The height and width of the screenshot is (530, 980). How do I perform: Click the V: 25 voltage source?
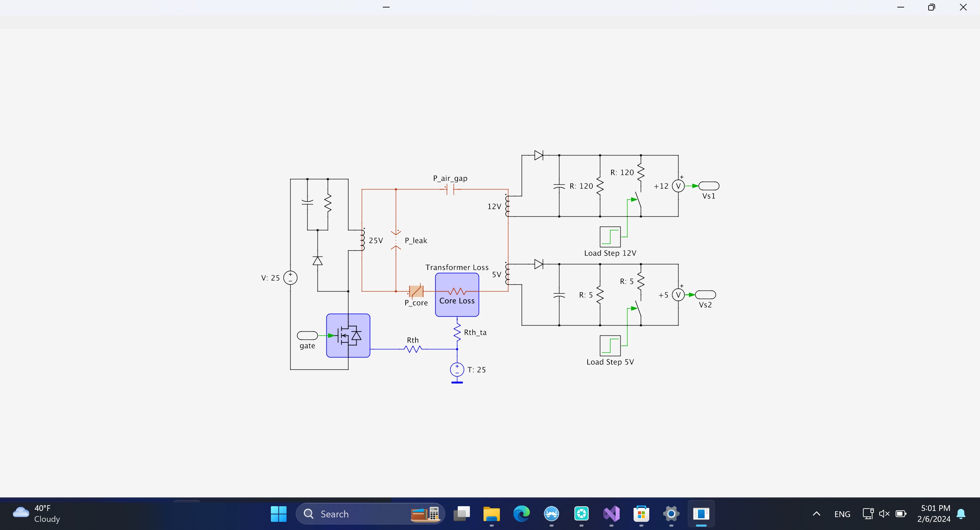(x=290, y=278)
